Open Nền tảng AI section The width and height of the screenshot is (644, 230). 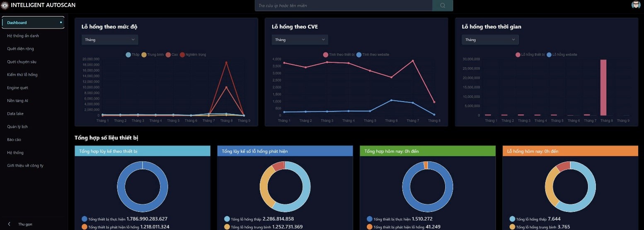pyautogui.click(x=17, y=101)
